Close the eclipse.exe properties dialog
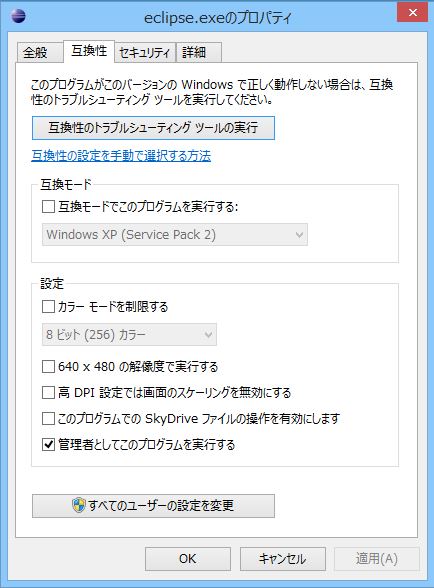 point(413,12)
